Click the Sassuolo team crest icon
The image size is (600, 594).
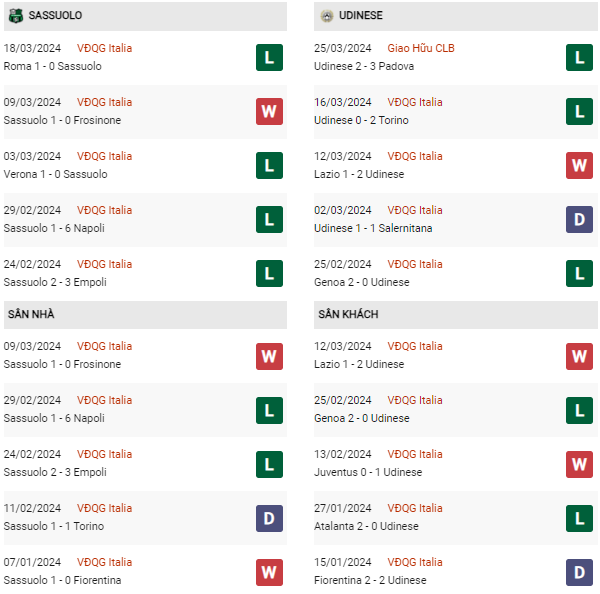17,16
